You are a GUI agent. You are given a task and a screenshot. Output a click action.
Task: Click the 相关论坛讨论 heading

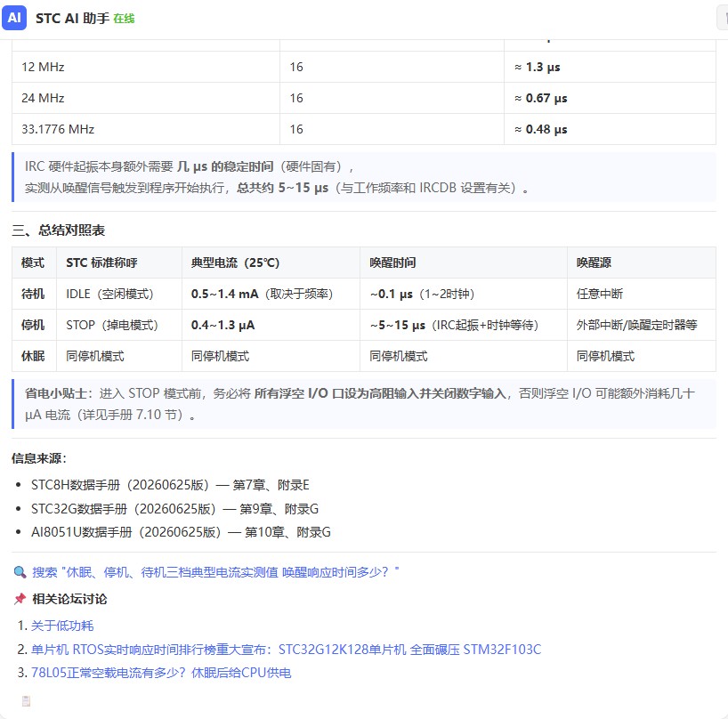[69, 599]
